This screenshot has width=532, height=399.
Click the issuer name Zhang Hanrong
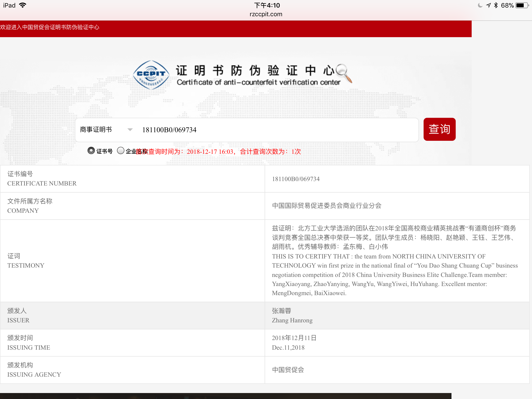[x=292, y=320]
